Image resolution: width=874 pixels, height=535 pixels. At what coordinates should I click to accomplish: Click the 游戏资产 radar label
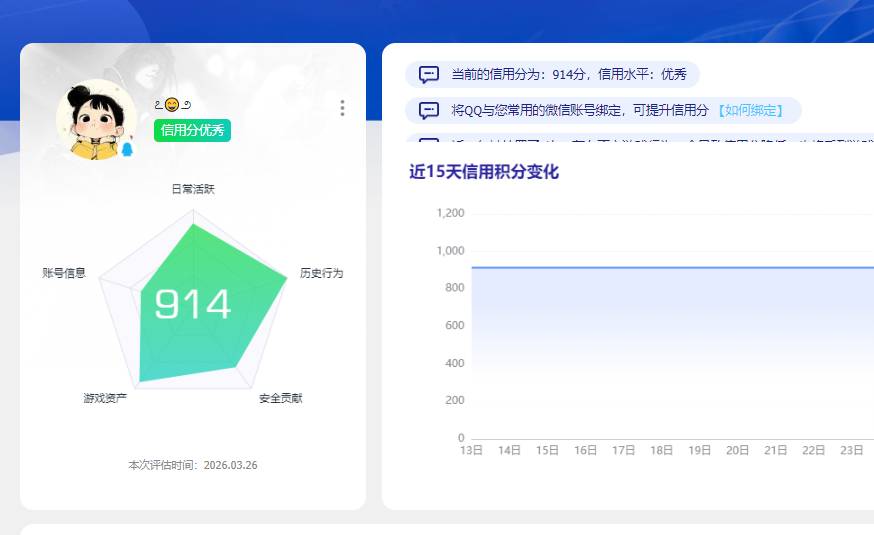105,398
